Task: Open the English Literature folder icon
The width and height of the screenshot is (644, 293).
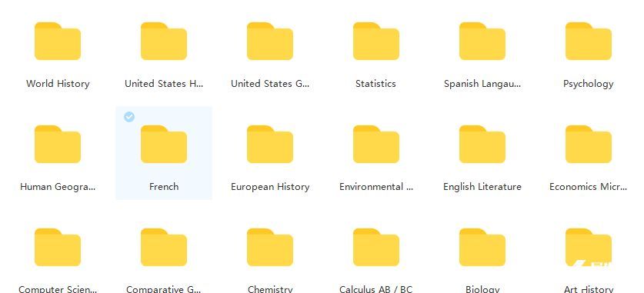Action: pyautogui.click(x=482, y=144)
